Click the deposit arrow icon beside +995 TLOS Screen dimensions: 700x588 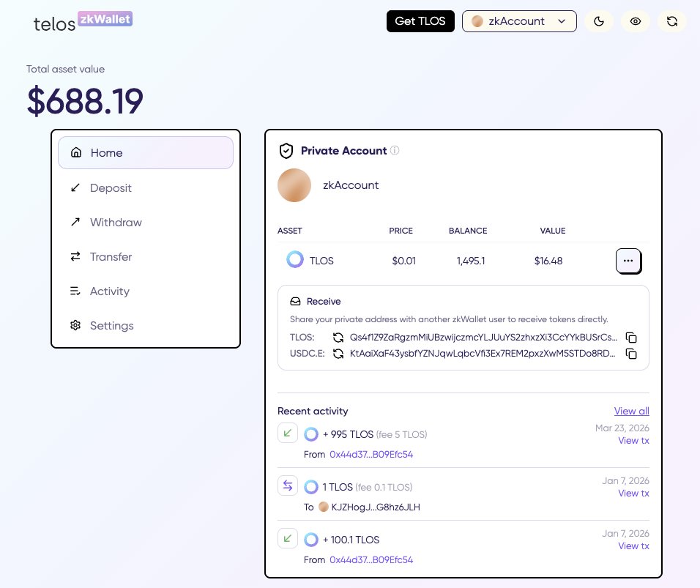(x=288, y=433)
